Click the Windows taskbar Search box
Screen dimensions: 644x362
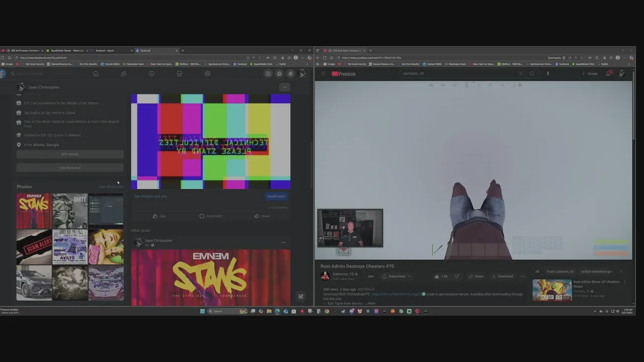[x=226, y=311]
